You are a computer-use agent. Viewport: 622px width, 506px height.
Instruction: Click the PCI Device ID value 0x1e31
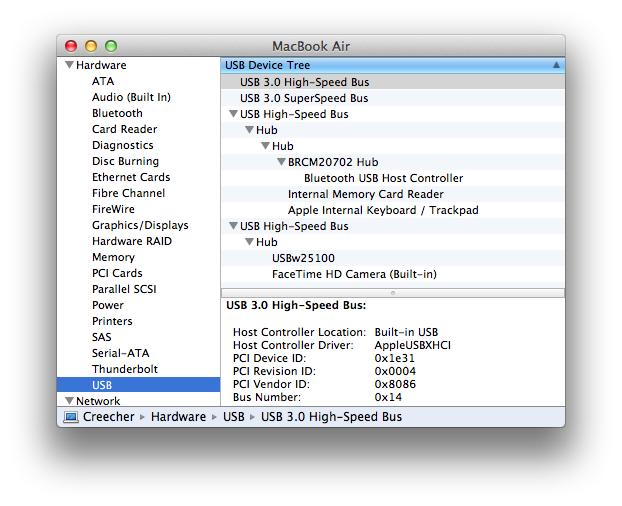(x=394, y=358)
